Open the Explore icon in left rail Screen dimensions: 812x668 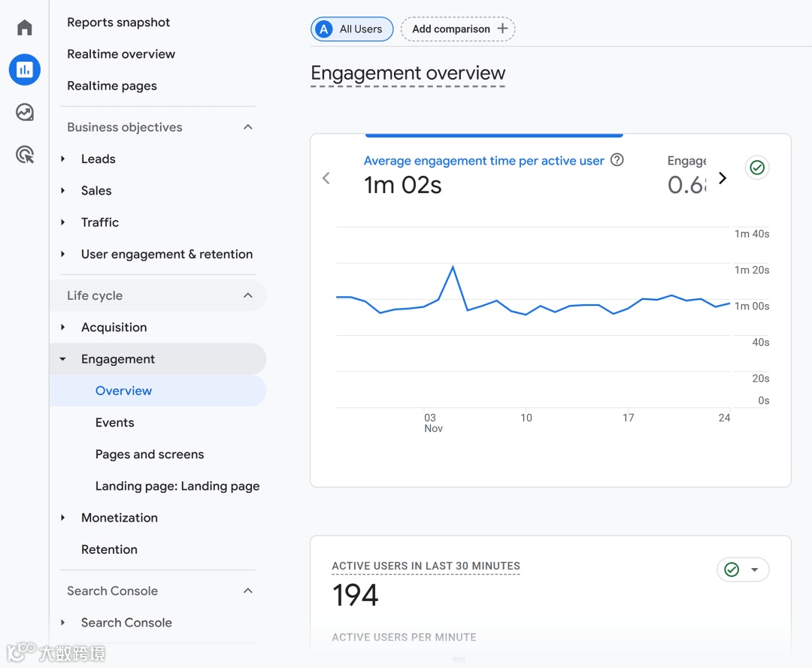[25, 113]
